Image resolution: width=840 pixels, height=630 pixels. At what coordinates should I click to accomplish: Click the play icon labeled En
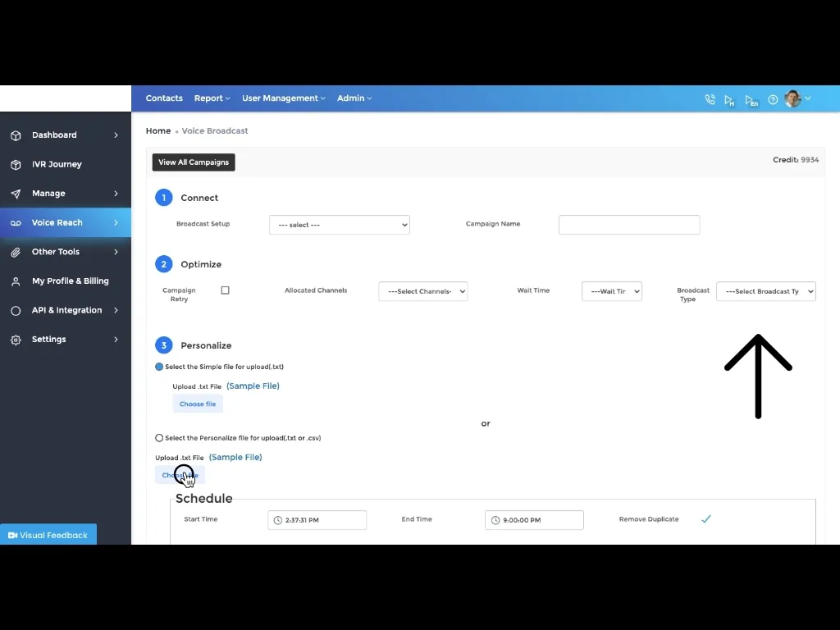tap(751, 100)
